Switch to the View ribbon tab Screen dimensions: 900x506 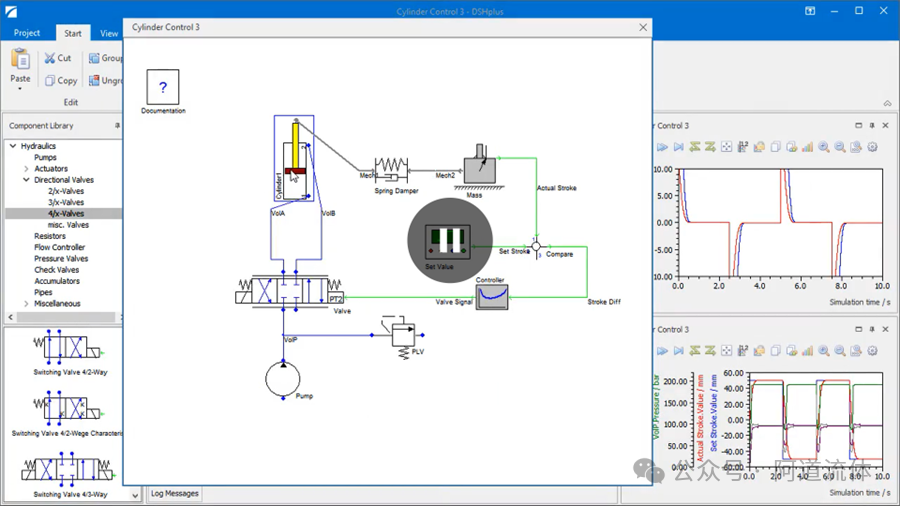pyautogui.click(x=108, y=33)
